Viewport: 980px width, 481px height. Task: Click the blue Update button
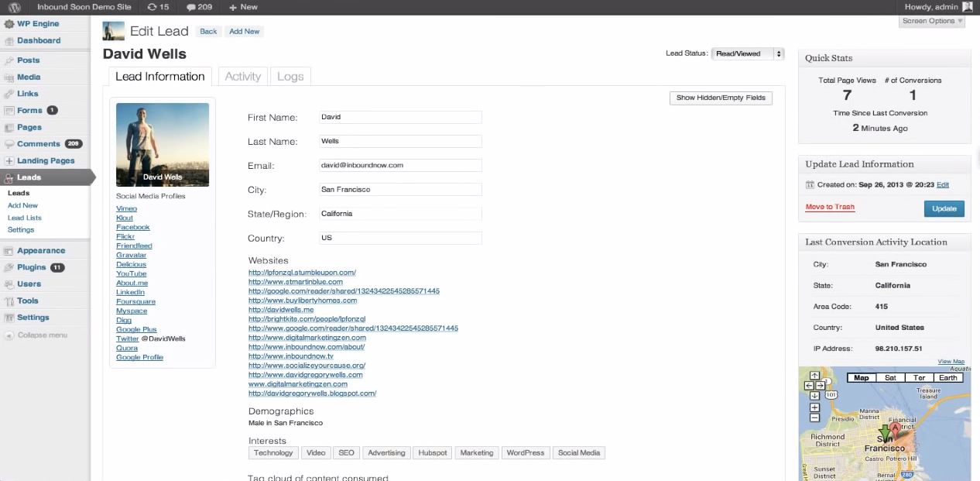tap(944, 208)
